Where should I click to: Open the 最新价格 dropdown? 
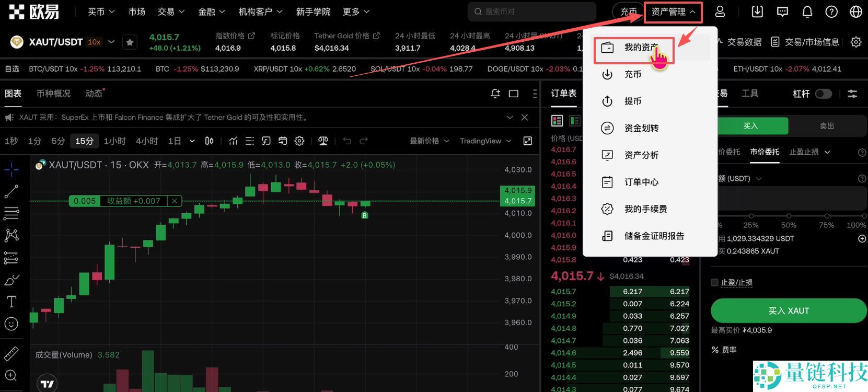(430, 141)
